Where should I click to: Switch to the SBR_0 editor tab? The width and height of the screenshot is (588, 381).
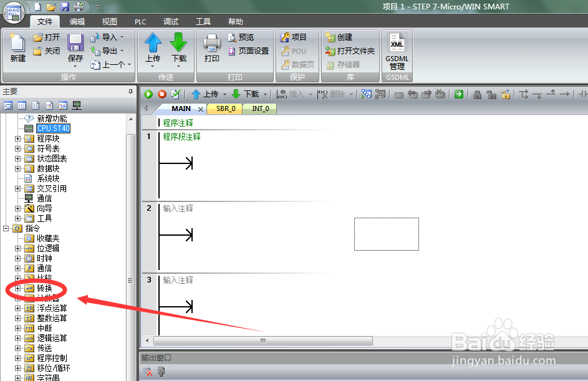point(226,109)
